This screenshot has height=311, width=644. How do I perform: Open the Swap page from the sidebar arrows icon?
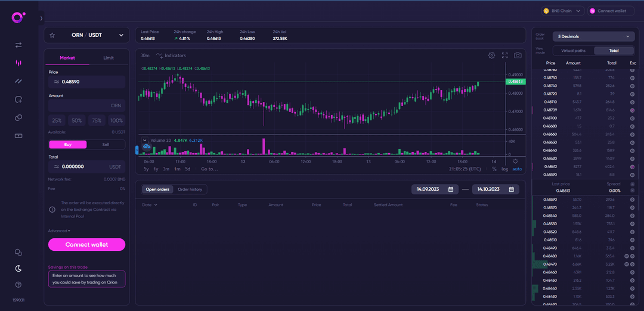(x=18, y=45)
